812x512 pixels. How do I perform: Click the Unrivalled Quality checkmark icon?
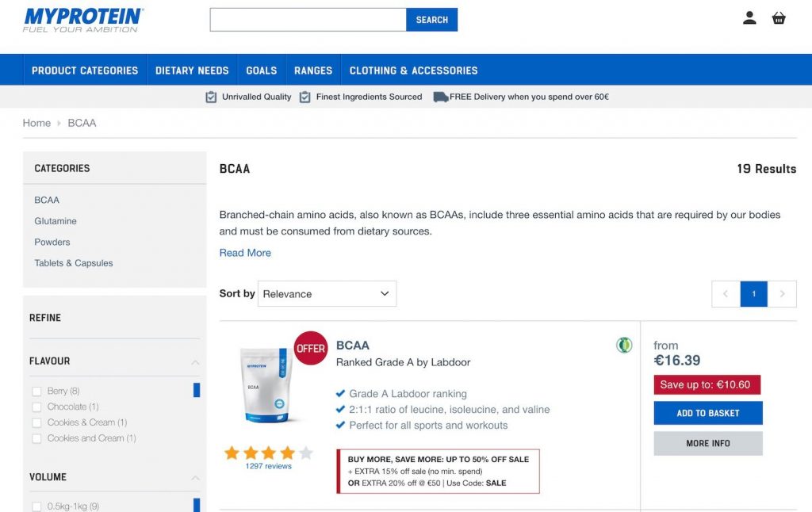[x=211, y=97]
